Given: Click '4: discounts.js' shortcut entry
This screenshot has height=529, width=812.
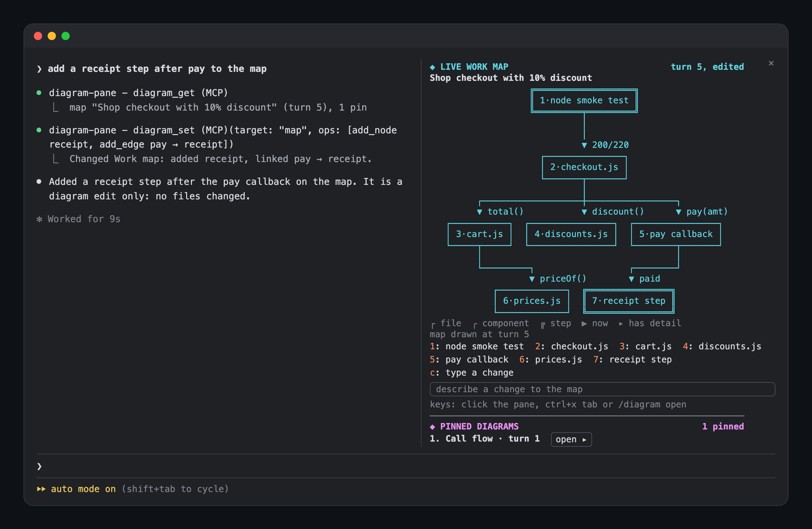Looking at the screenshot, I should (722, 347).
